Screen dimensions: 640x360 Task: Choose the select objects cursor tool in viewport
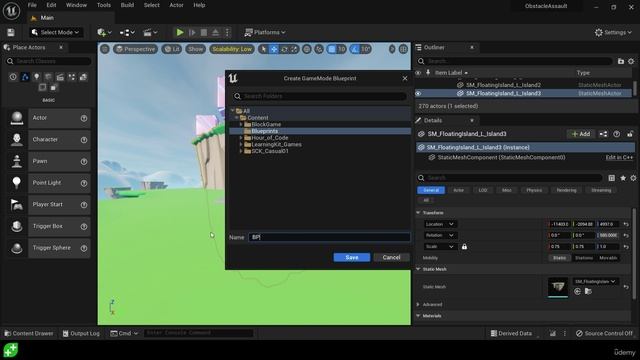264,49
